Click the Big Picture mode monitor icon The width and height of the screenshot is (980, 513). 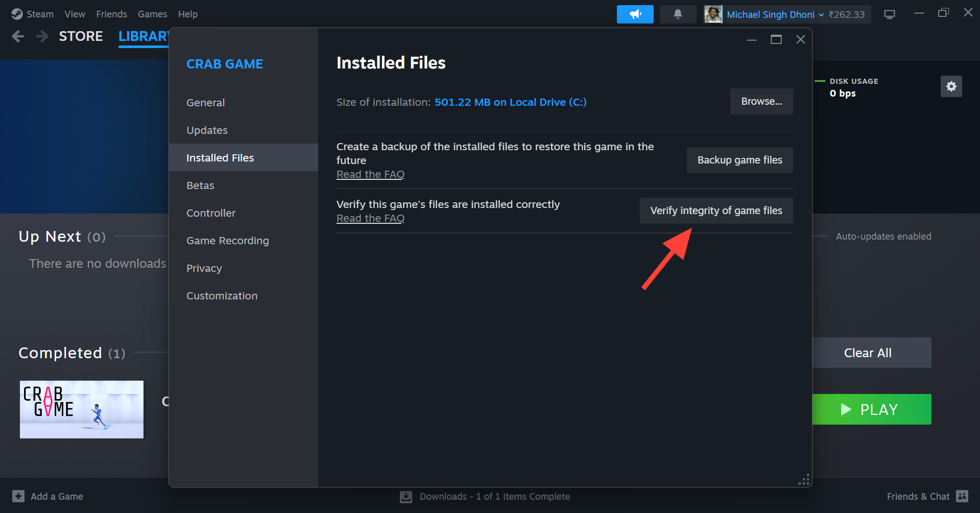(x=890, y=14)
